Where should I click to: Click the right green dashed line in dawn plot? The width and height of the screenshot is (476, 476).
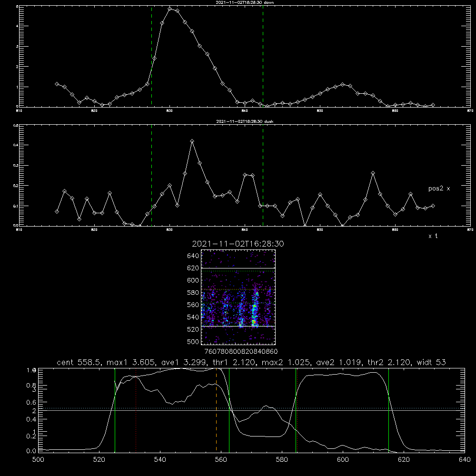tap(263, 56)
